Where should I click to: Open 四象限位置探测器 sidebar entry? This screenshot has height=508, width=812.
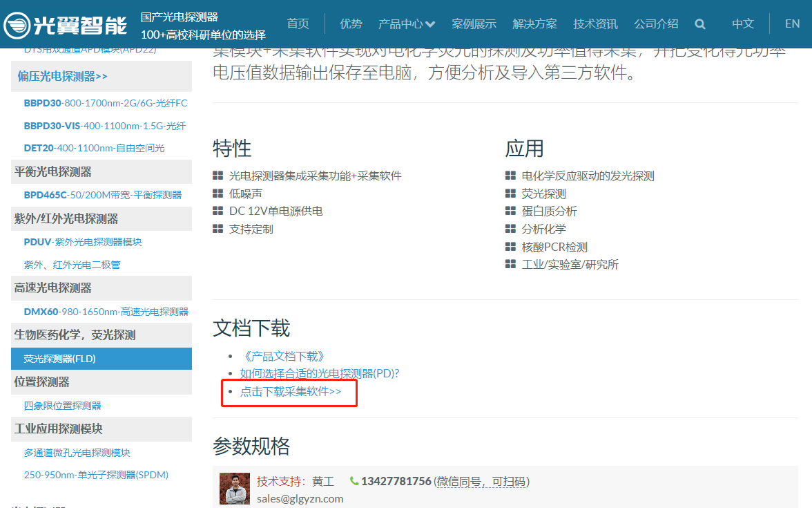click(63, 406)
